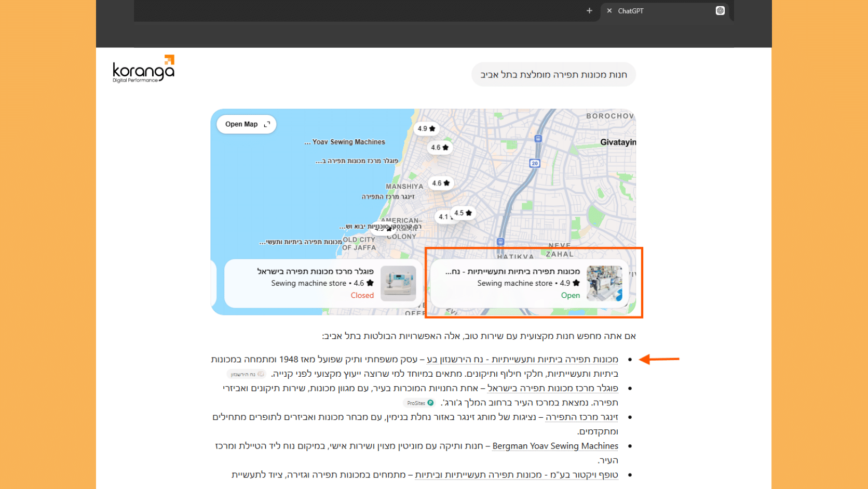Click the expand arrows icon in Open Map
Screen dimensions: 868x489
point(267,124)
